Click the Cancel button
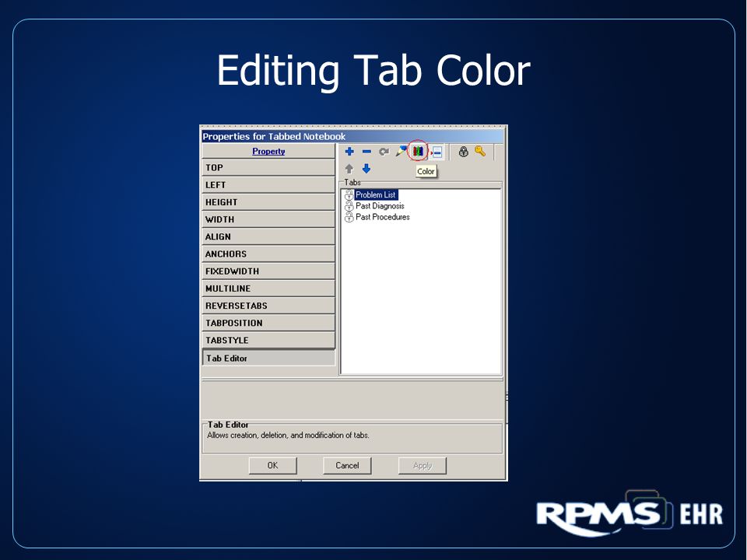 [347, 465]
